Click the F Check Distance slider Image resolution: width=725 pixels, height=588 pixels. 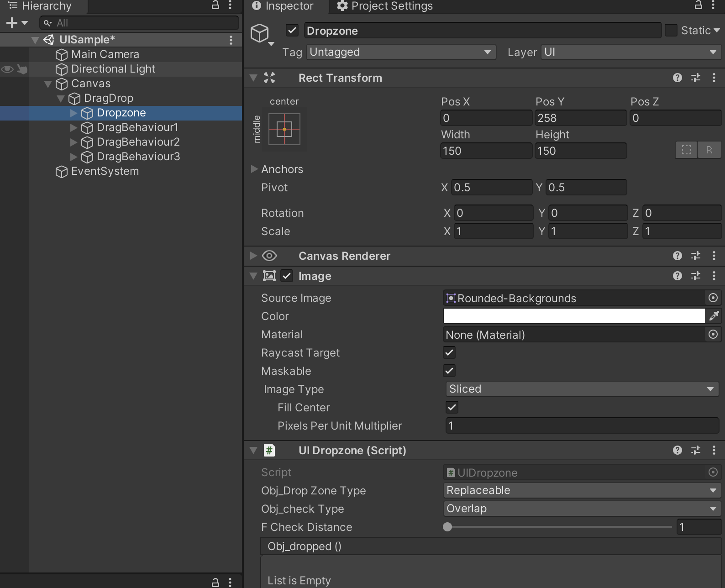click(557, 527)
